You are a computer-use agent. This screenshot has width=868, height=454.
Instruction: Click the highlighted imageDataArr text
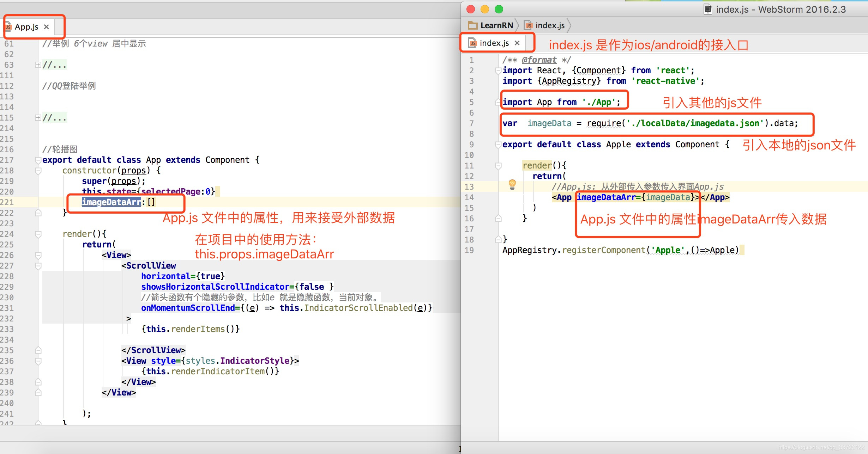111,202
